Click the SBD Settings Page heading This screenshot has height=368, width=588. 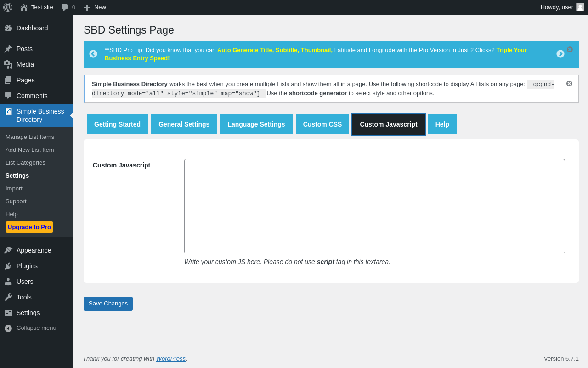129,30
